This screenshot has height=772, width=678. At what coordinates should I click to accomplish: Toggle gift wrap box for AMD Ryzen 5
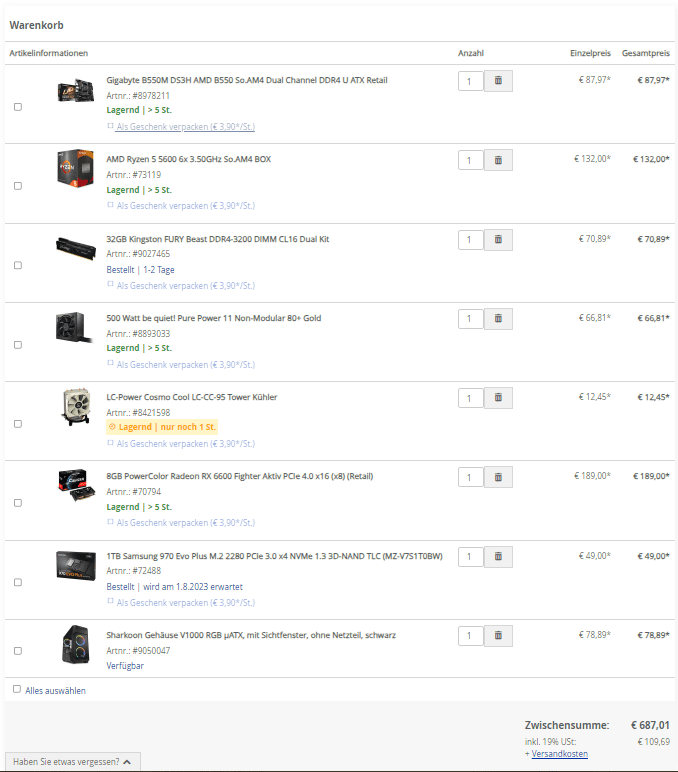[110, 205]
